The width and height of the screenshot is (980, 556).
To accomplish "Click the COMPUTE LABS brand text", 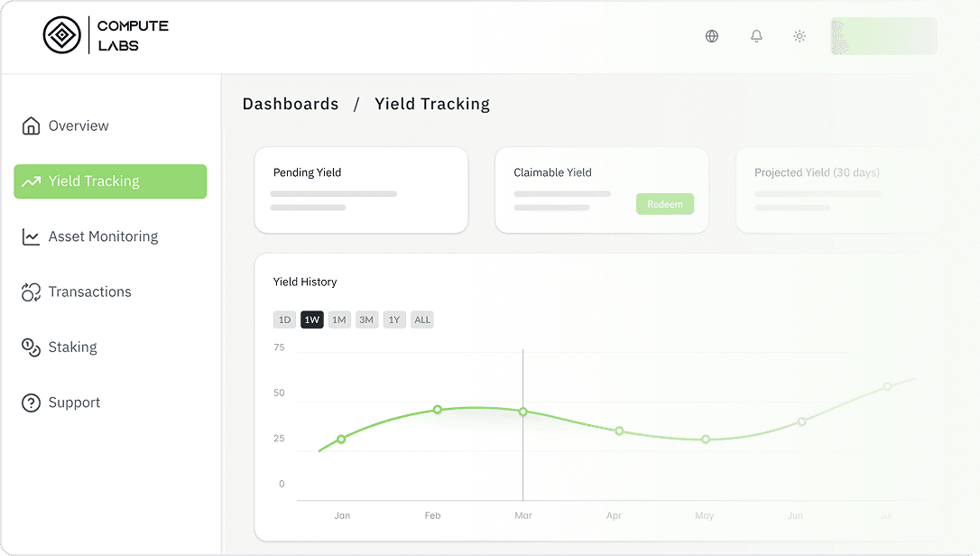I will tap(134, 35).
